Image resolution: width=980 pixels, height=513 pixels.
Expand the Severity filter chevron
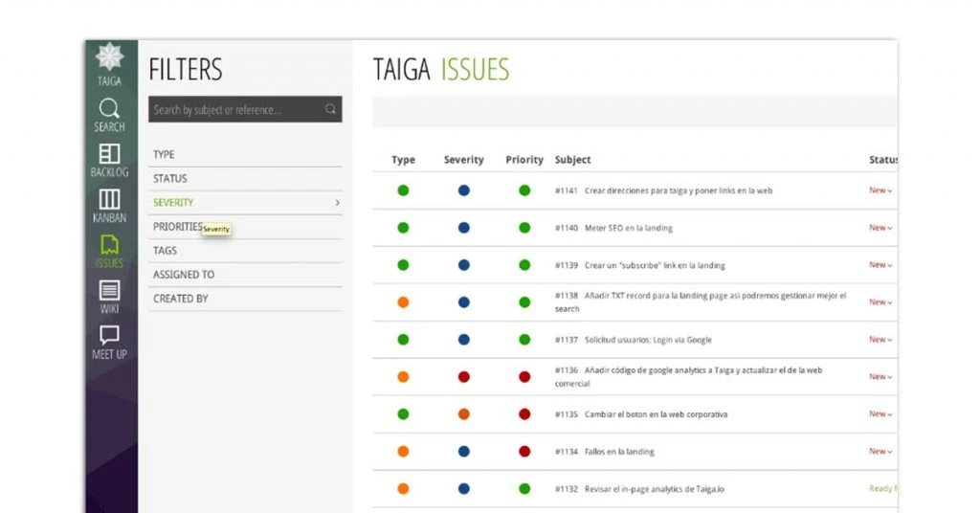click(337, 203)
